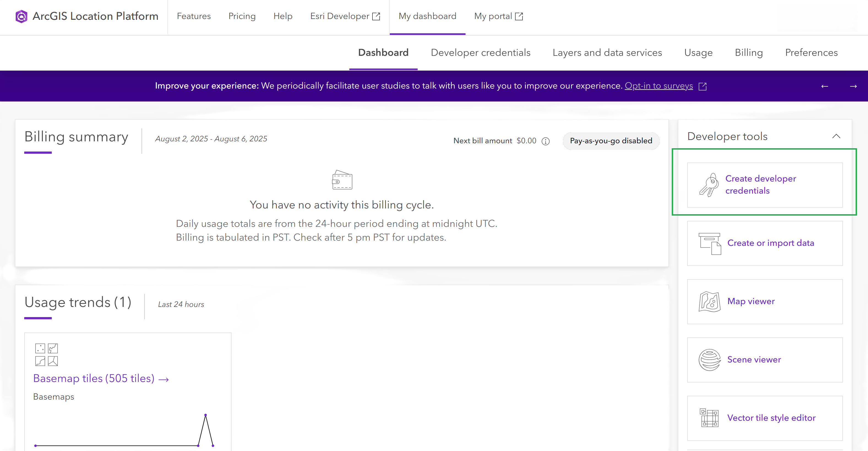The width and height of the screenshot is (868, 451).
Task: Open the Billing tab
Action: pyautogui.click(x=749, y=53)
